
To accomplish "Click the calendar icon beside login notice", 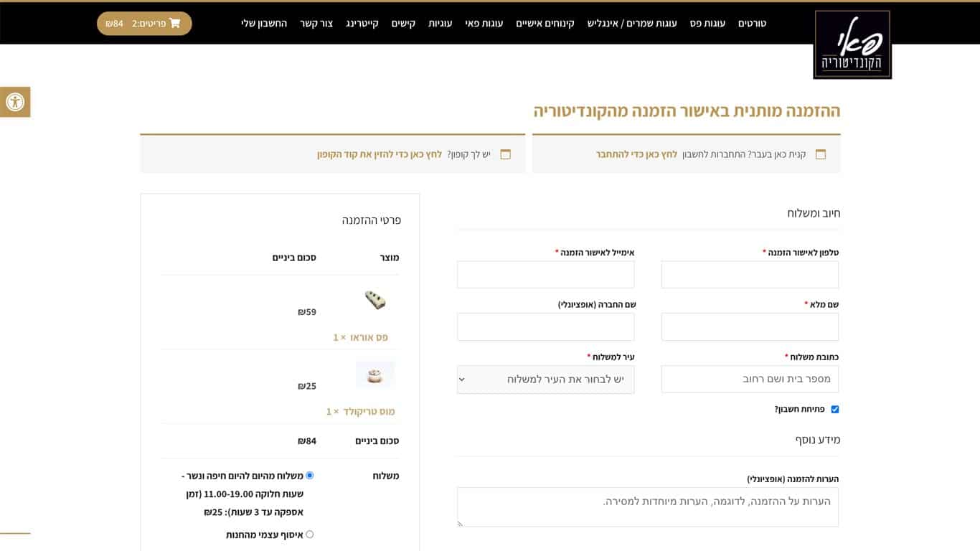I will click(821, 154).
